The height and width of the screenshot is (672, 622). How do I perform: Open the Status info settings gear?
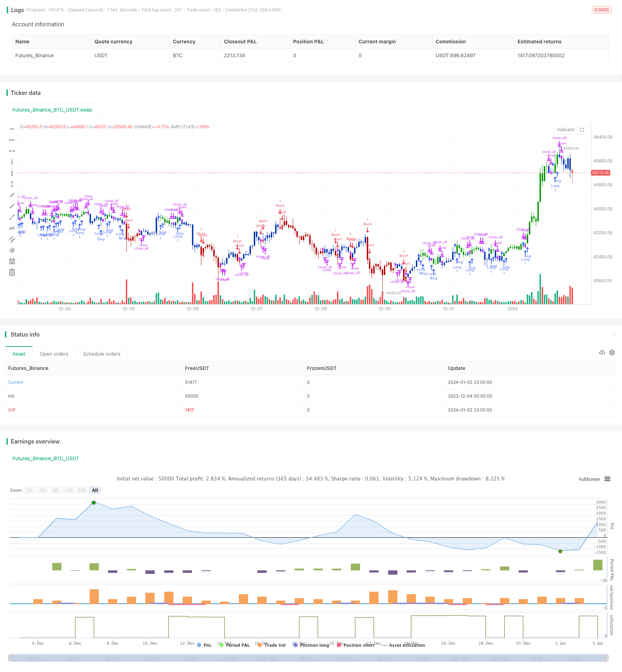click(x=612, y=353)
